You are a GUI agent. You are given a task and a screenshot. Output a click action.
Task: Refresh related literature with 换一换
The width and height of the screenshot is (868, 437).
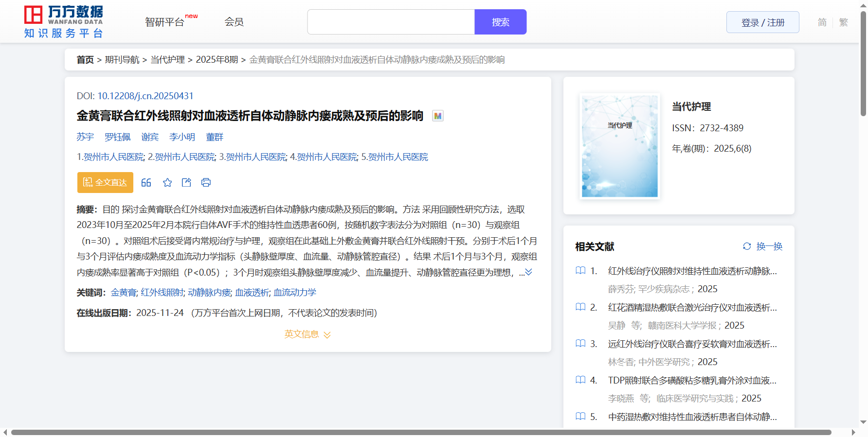click(762, 246)
